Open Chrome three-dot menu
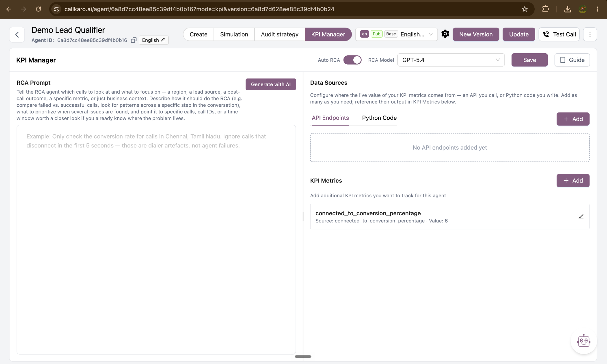This screenshot has width=607, height=364. 597,9
